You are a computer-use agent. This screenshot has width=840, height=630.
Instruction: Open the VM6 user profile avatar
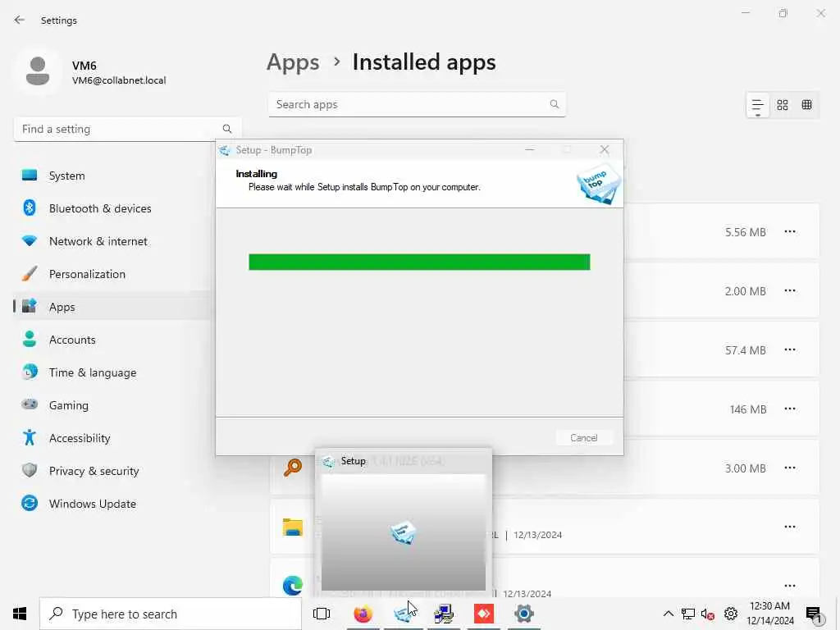pos(38,72)
